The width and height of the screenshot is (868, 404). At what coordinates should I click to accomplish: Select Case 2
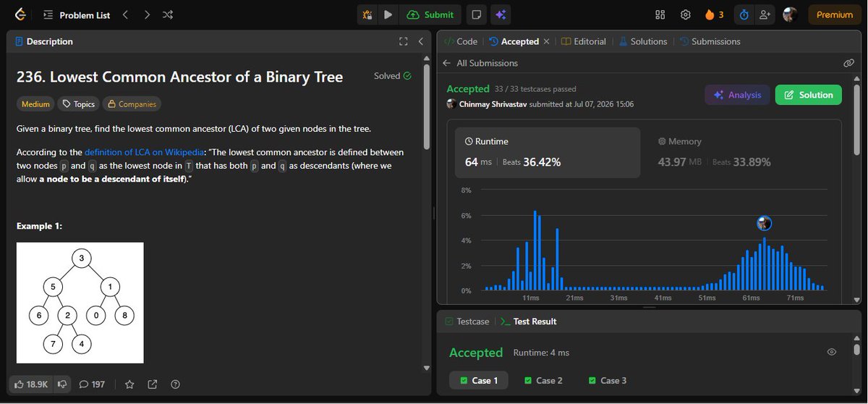pos(543,380)
